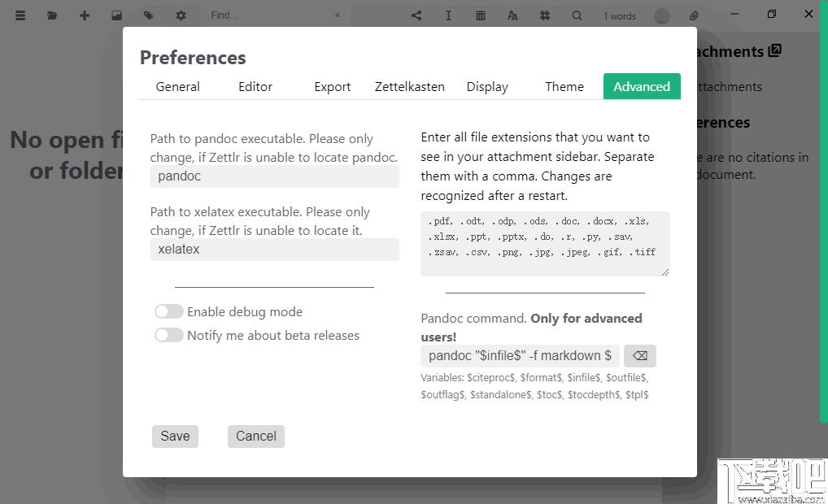Open the Theme tab
Viewport: 828px width, 504px height.
point(564,86)
